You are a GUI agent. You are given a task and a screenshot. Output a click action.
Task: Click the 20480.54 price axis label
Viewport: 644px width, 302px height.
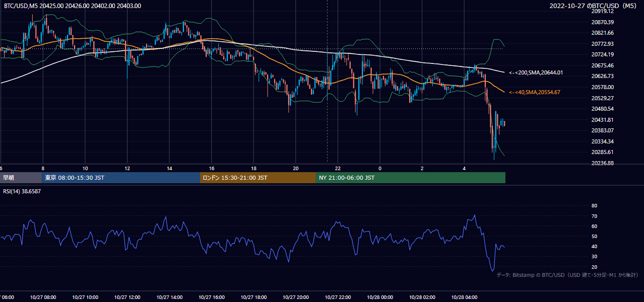[x=602, y=109]
